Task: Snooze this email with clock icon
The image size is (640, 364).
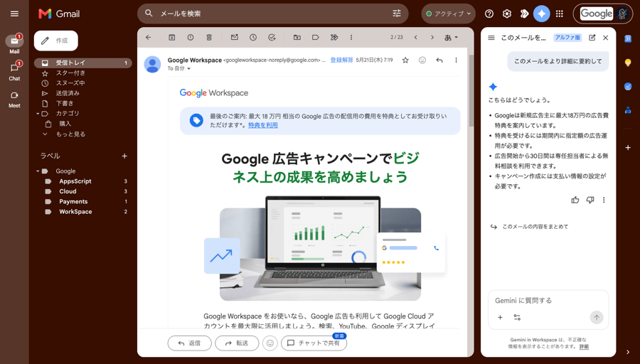Action: pos(253,38)
